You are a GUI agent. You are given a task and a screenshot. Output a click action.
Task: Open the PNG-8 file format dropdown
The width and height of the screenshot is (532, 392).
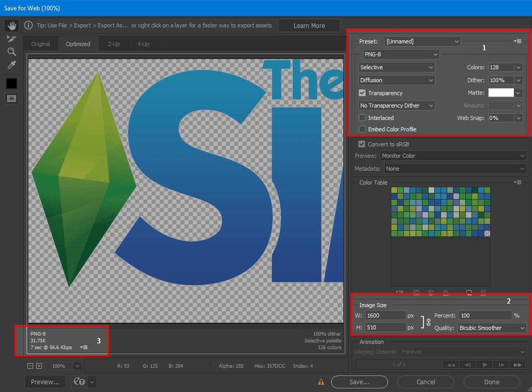pos(400,54)
